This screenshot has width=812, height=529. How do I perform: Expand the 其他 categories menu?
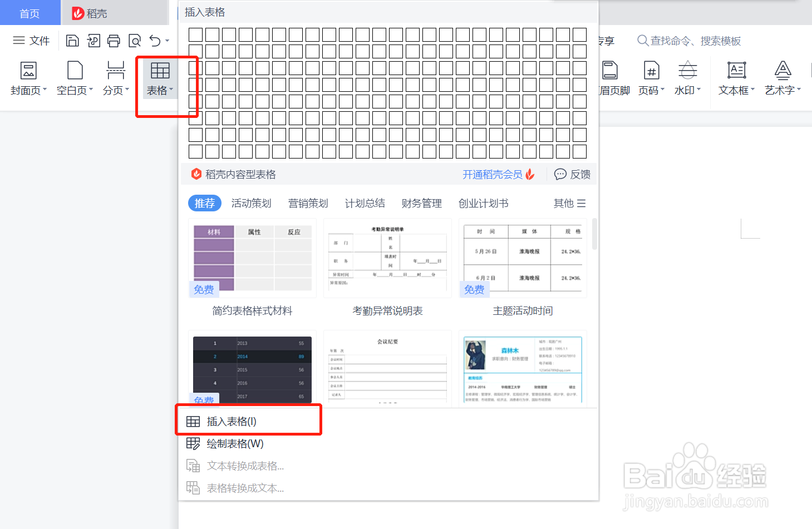click(x=569, y=203)
